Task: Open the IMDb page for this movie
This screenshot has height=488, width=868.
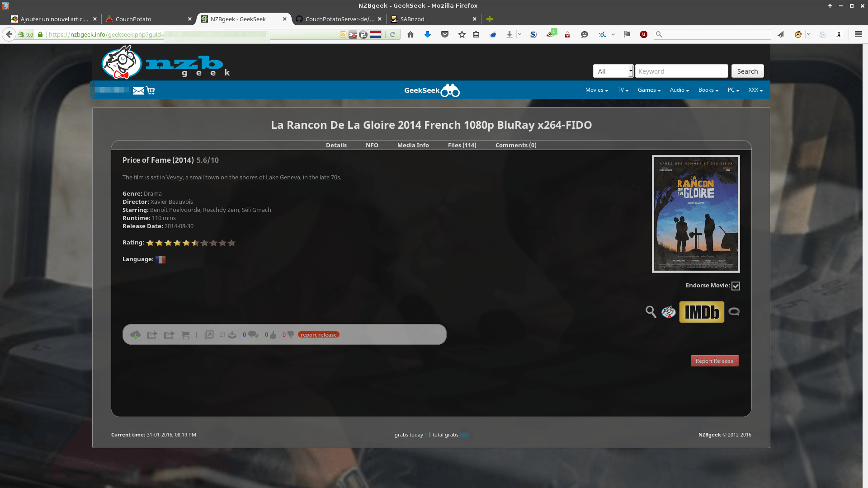Action: pos(702,312)
